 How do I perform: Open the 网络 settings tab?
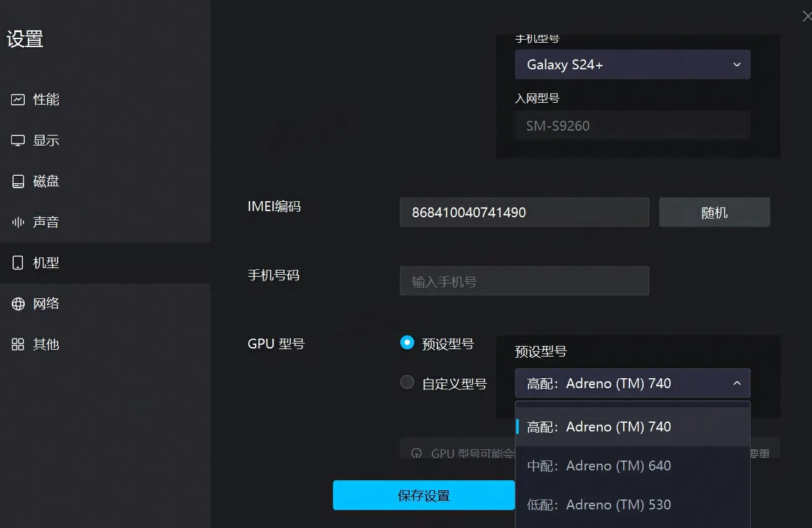[x=46, y=303]
